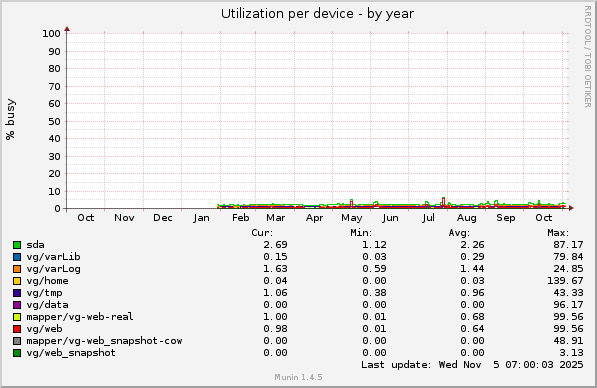Select the vg/web legend label

pyautogui.click(x=44, y=329)
